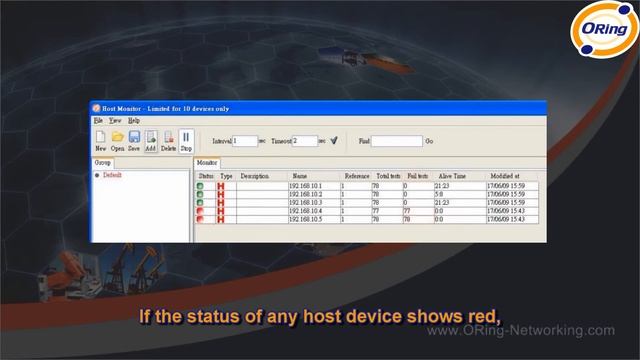Click the Host Monitor title bar icon
The image size is (640, 360).
96,109
